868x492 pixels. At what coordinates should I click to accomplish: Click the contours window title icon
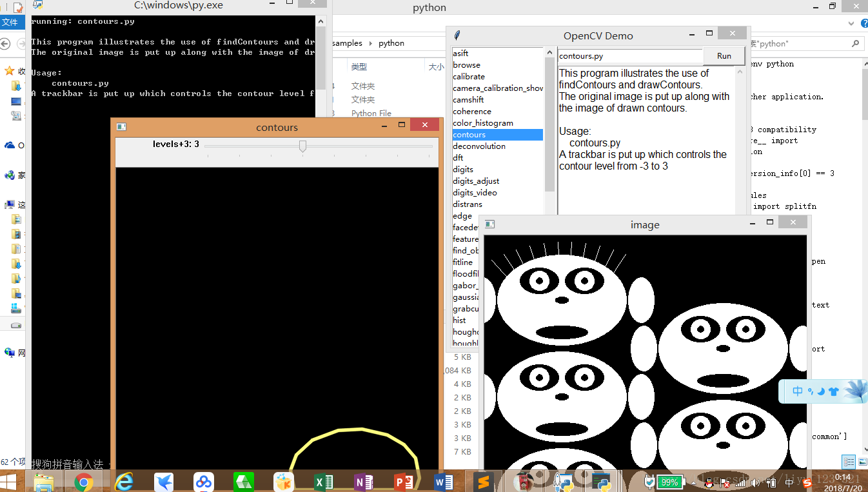click(121, 127)
